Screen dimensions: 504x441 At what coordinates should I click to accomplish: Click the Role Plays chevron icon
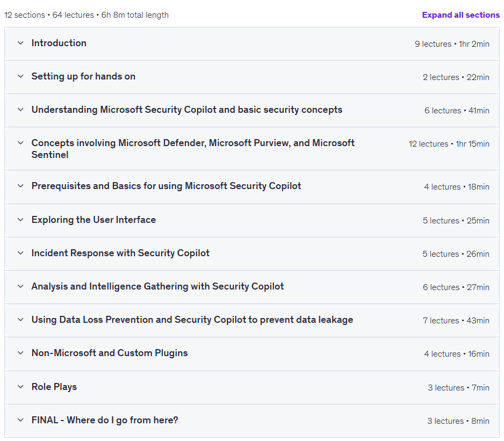tap(20, 387)
